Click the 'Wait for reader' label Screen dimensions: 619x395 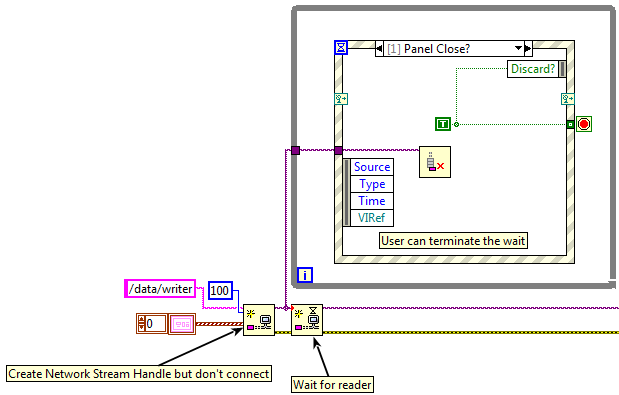pyautogui.click(x=332, y=384)
